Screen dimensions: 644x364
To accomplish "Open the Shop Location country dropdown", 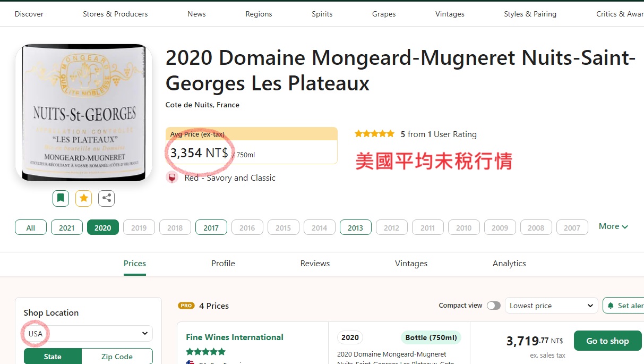I will (x=88, y=334).
